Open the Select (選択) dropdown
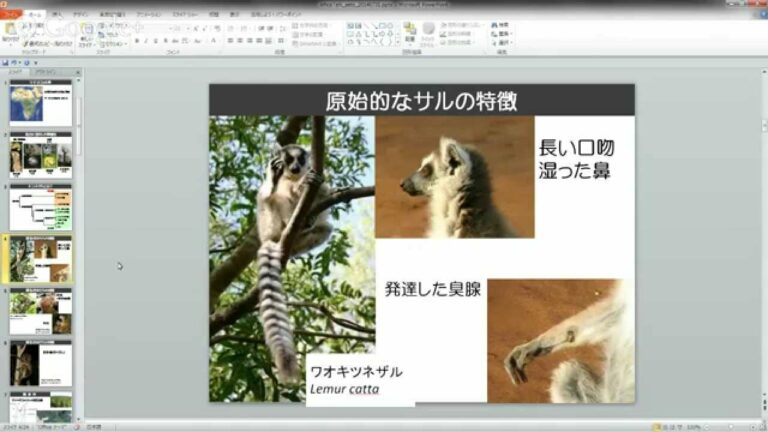This screenshot has height=432, width=768. coord(501,44)
